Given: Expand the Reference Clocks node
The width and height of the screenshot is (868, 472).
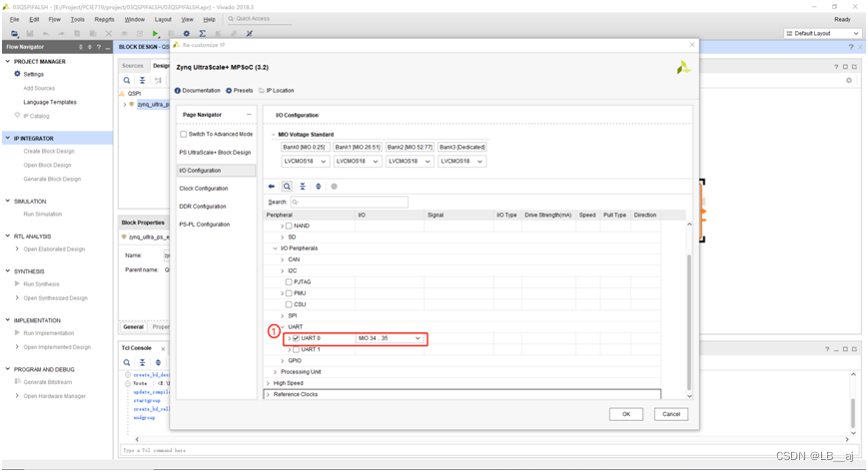Looking at the screenshot, I should click(269, 394).
